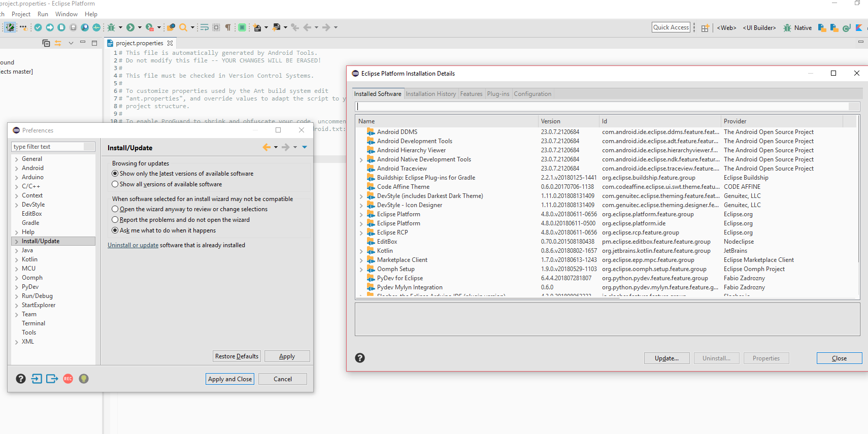Click the Version column header
This screenshot has width=868, height=434.
click(x=569, y=121)
